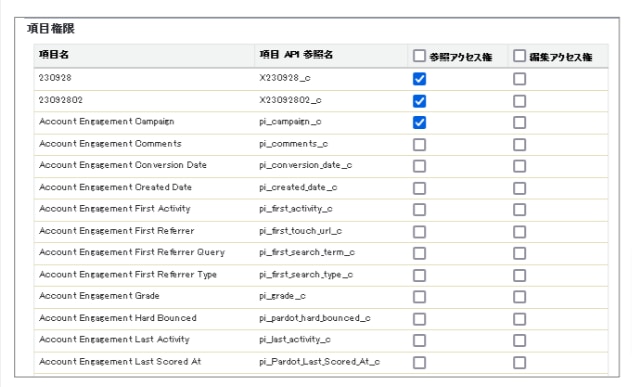This screenshot has height=387, width=632.
Task: Enable edit access for Account Engagement Last Scored At
Action: [520, 362]
